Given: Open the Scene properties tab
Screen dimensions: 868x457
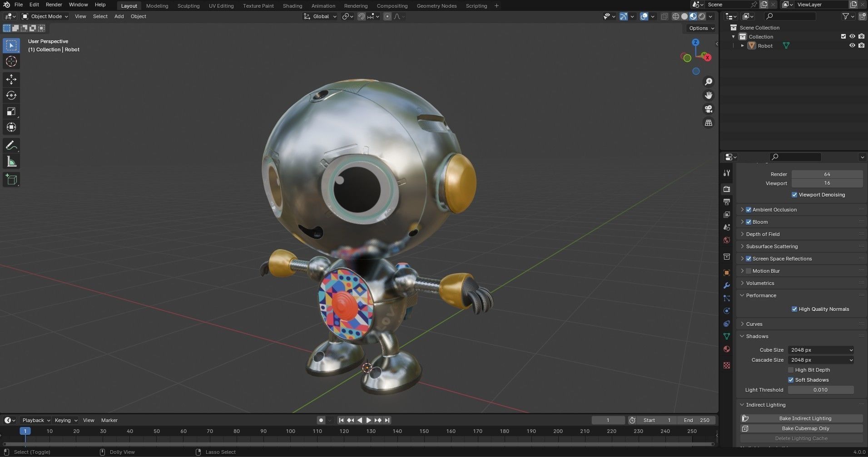Looking at the screenshot, I should [727, 227].
